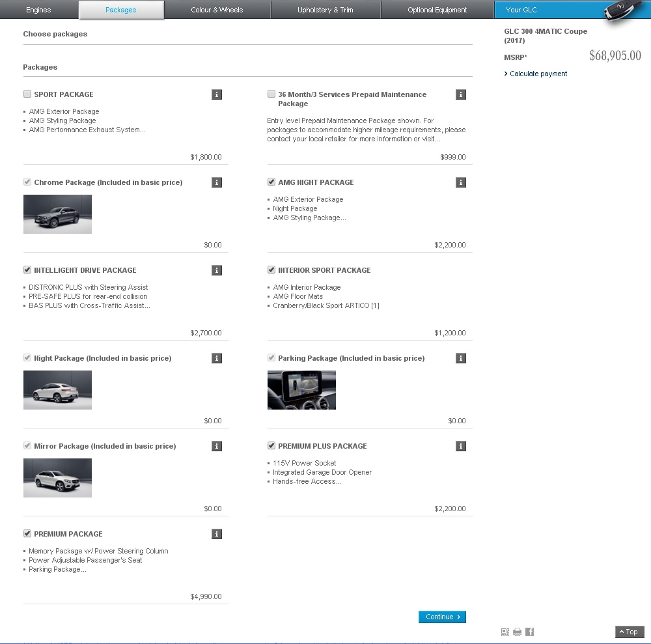The image size is (651, 644).
Task: Click INTERIOR SPORT PACKAGE title
Action: (324, 270)
